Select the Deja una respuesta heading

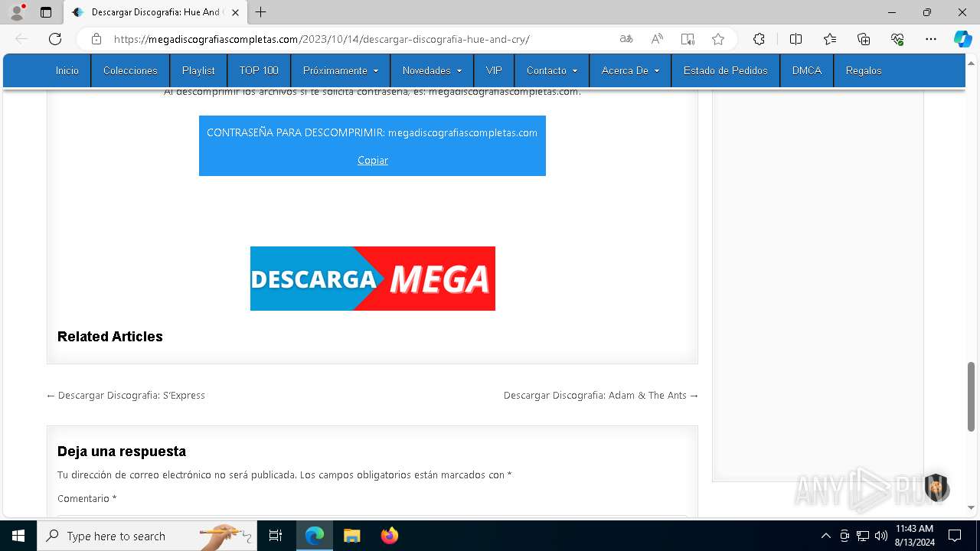[122, 452]
